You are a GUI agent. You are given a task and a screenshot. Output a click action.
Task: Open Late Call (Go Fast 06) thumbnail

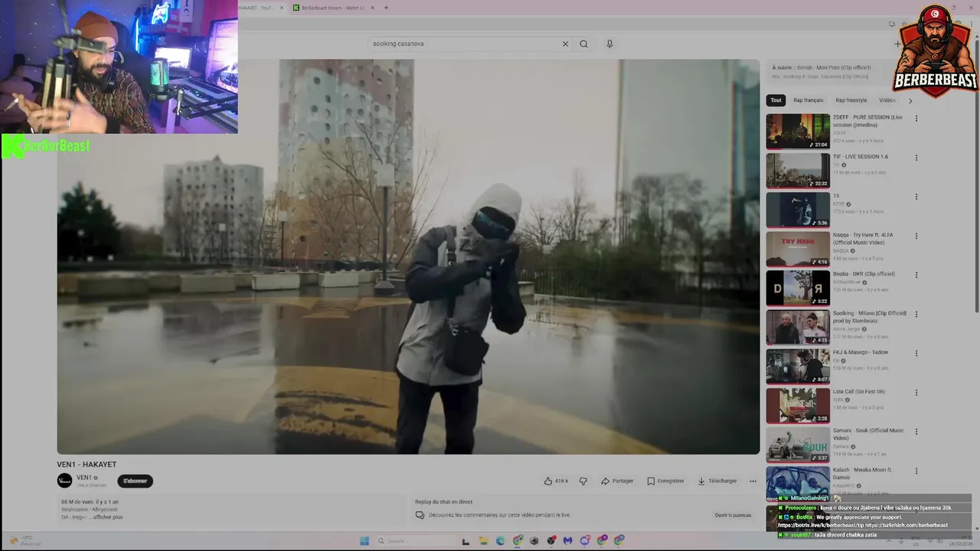[798, 406]
